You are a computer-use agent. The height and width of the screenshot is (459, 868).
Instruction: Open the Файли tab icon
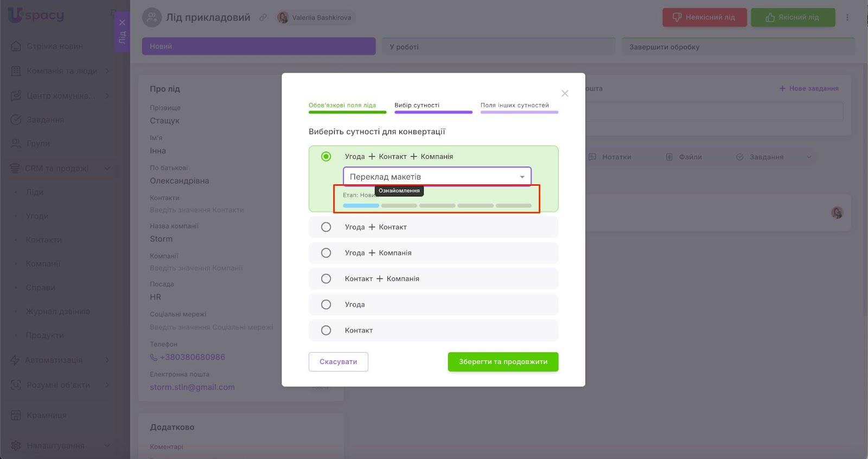tap(669, 157)
